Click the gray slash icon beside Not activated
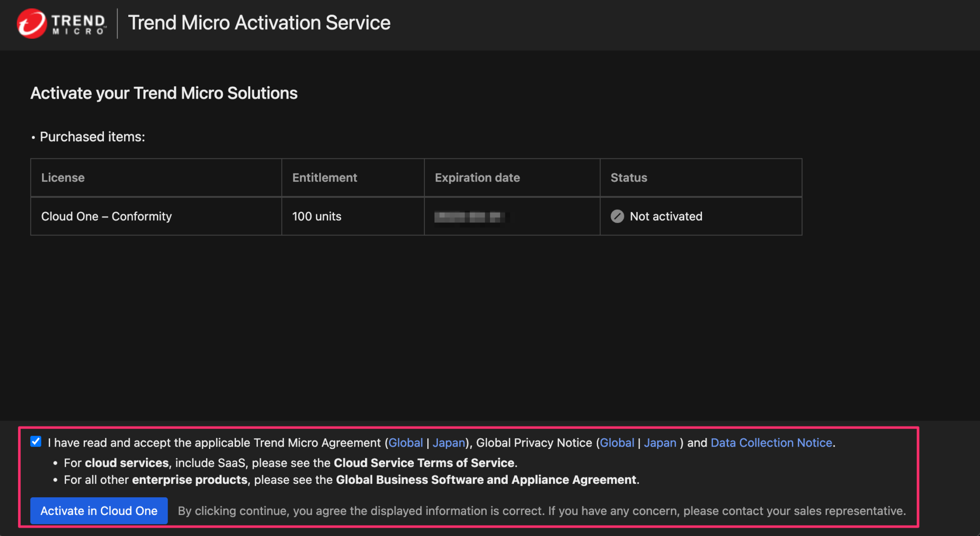The image size is (980, 536). (617, 216)
